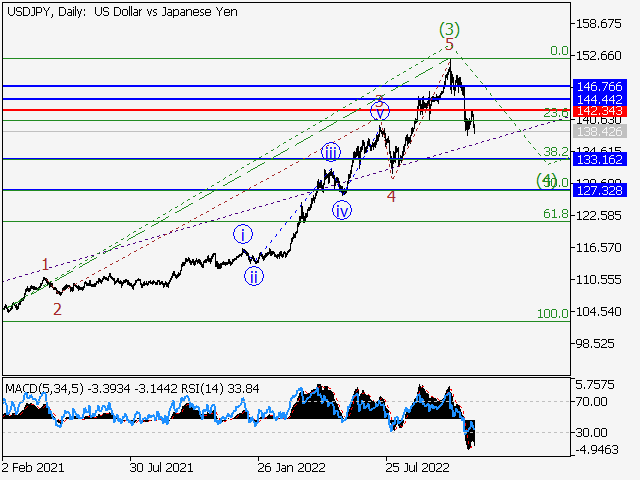Click the Fibonacci 61.8 level label

point(556,213)
